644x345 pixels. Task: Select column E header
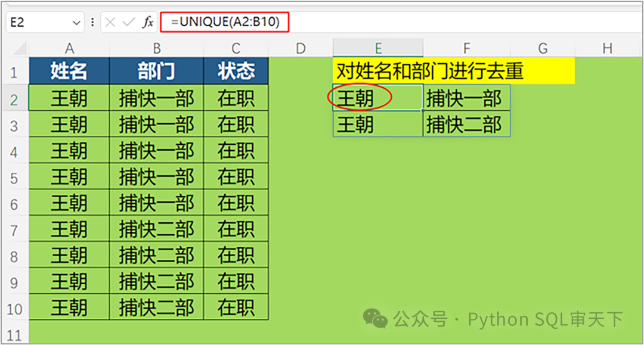coord(378,48)
